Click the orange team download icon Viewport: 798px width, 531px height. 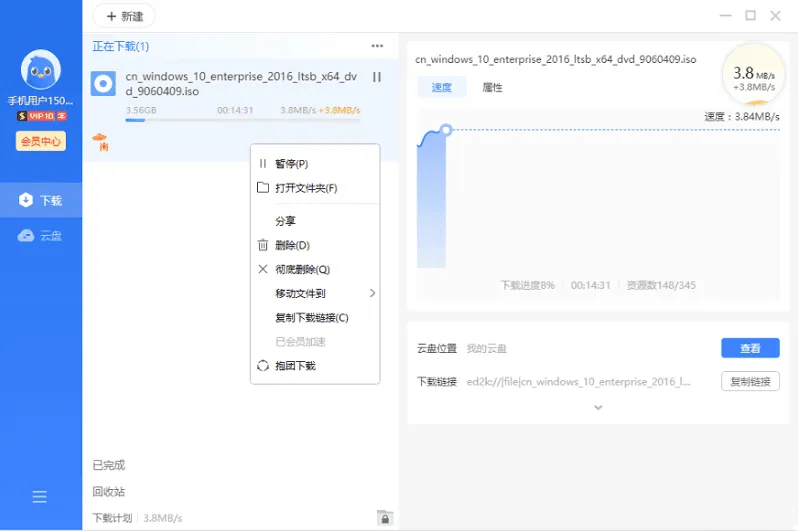101,142
